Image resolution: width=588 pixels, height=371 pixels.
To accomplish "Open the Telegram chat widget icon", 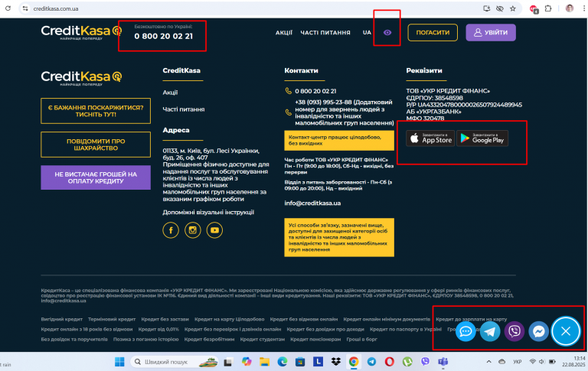I will tap(490, 331).
